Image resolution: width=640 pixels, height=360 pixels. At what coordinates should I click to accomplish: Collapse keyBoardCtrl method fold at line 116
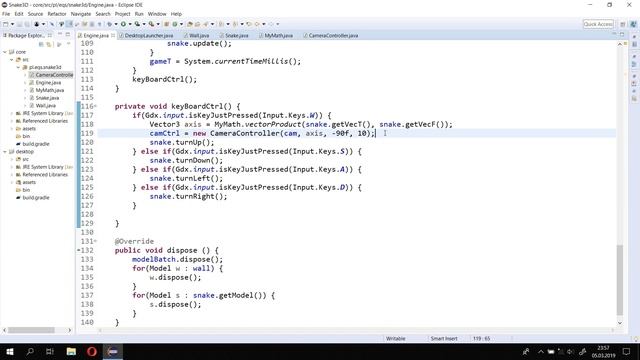click(96, 107)
